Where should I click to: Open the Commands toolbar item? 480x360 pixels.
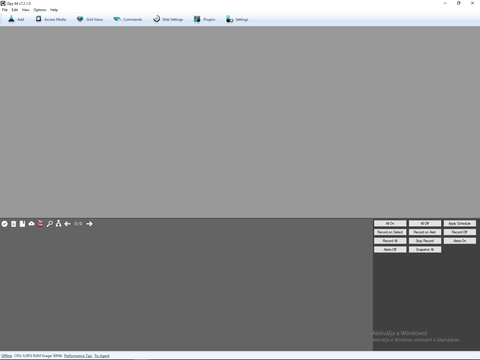[x=128, y=19]
